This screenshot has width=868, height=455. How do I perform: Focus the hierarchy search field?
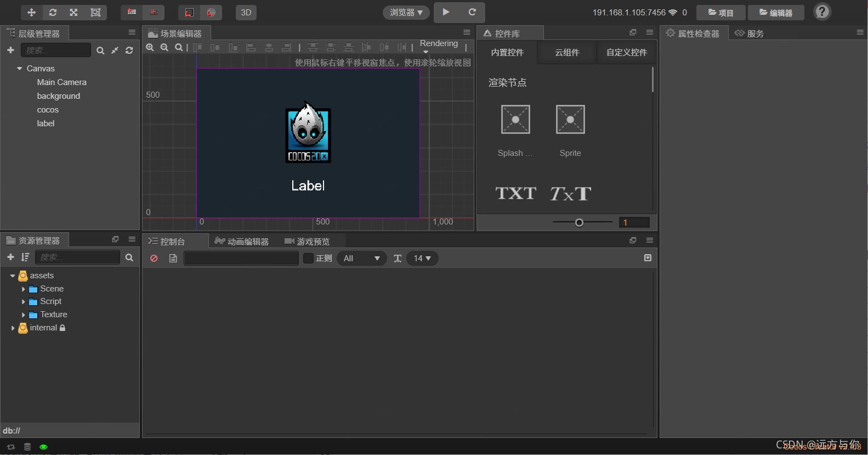(56, 50)
